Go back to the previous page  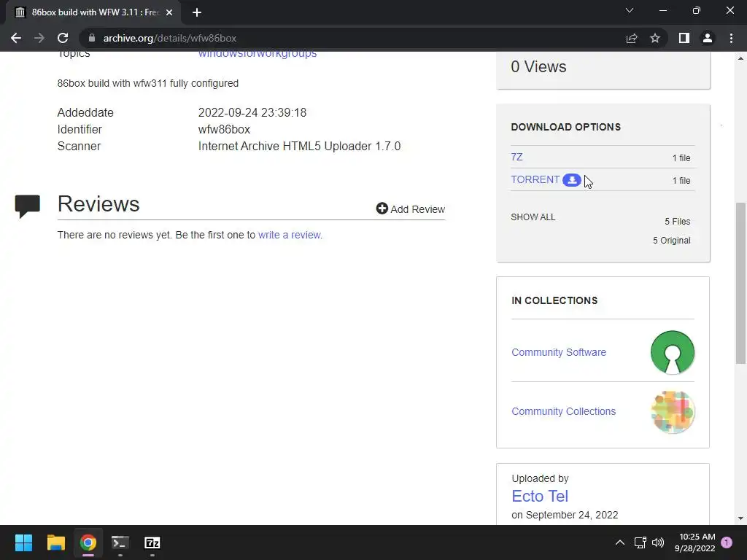16,38
